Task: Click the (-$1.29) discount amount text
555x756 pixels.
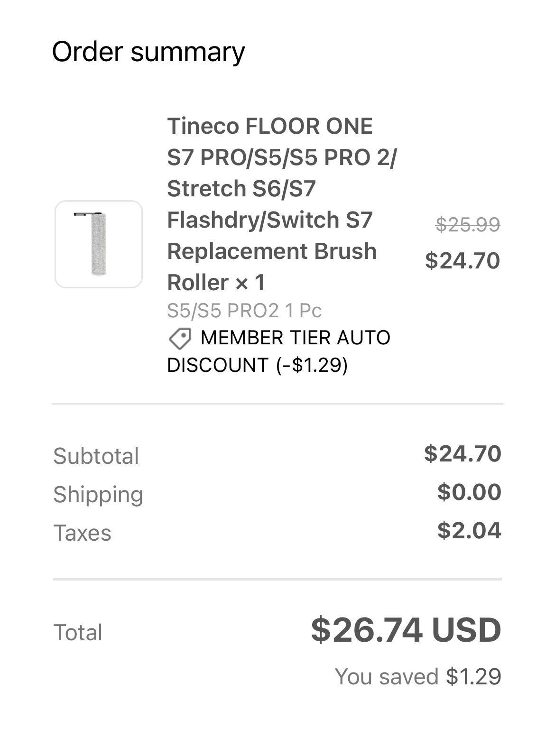Action: tap(312, 365)
